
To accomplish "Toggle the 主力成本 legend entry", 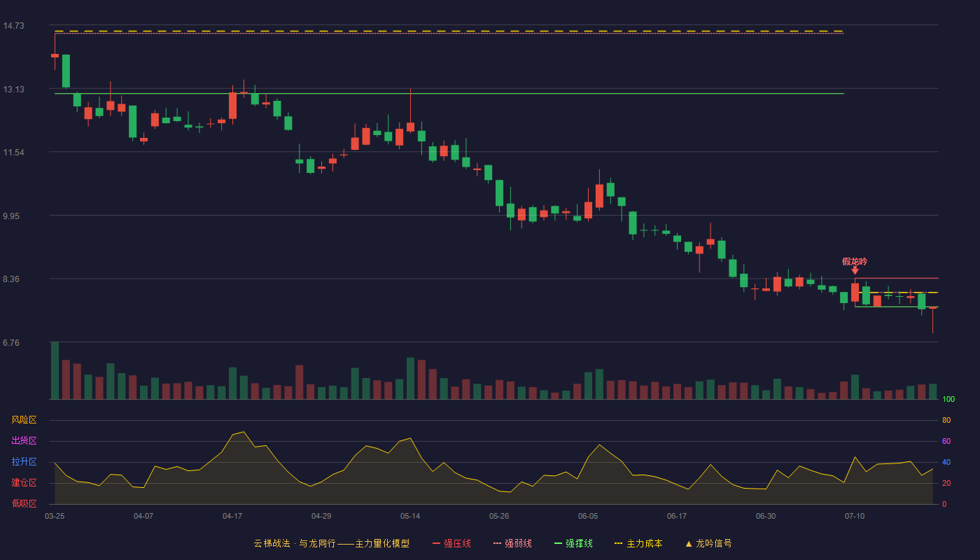I will point(638,543).
